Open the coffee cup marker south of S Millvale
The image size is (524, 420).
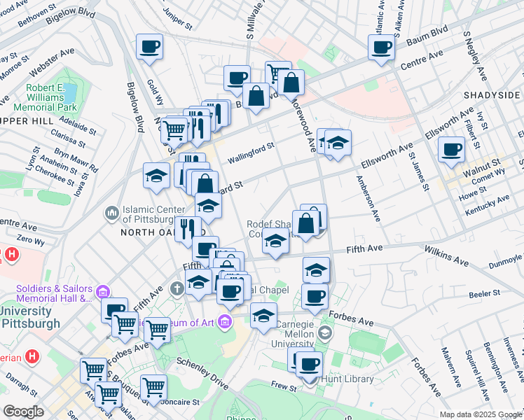point(237,79)
